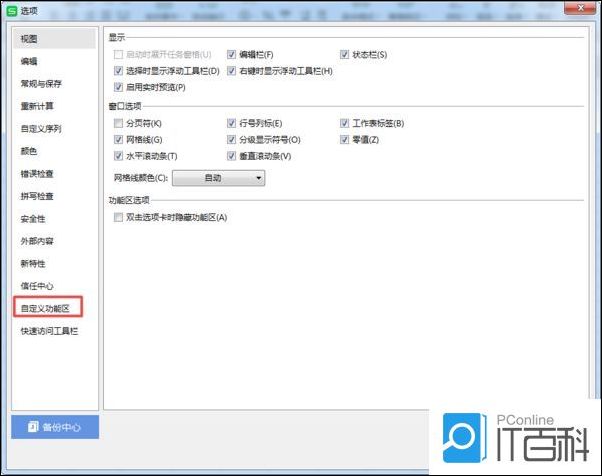Uncheck the 网格线(G) checkbox
602x476 pixels.
pos(119,140)
